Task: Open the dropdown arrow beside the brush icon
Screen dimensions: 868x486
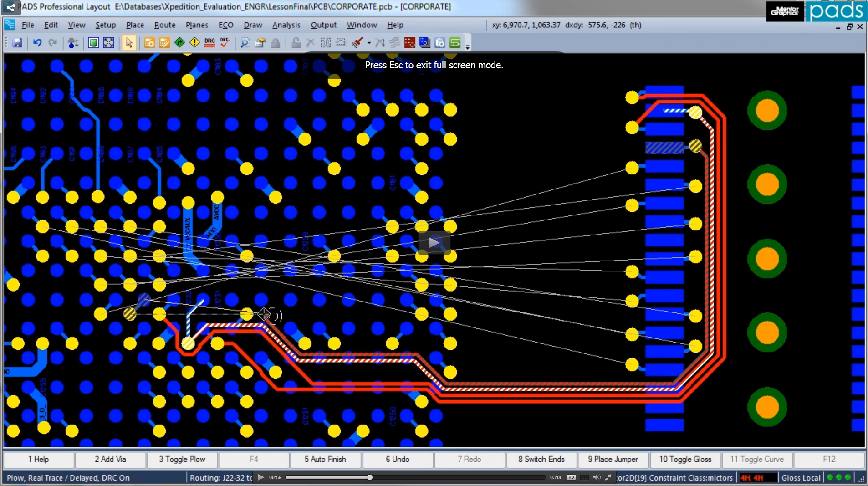Action: click(x=369, y=43)
